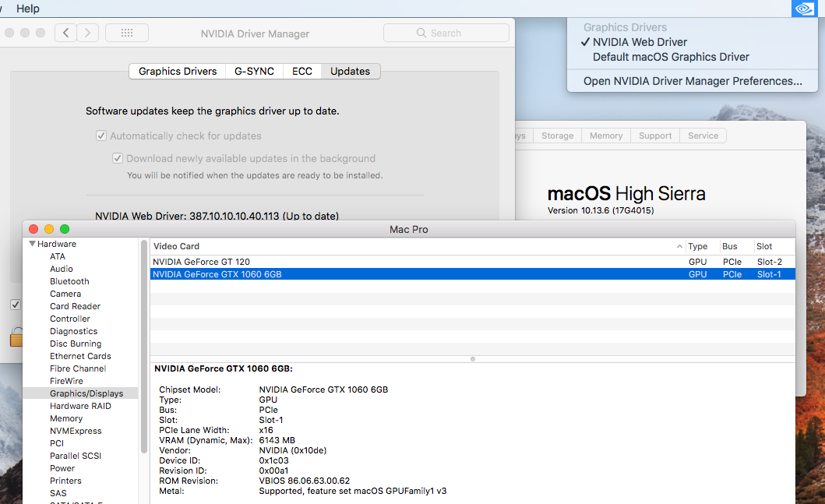This screenshot has height=504, width=825.
Task: Open NVIDIA Driver Manager Preferences menu item
Action: click(x=693, y=81)
